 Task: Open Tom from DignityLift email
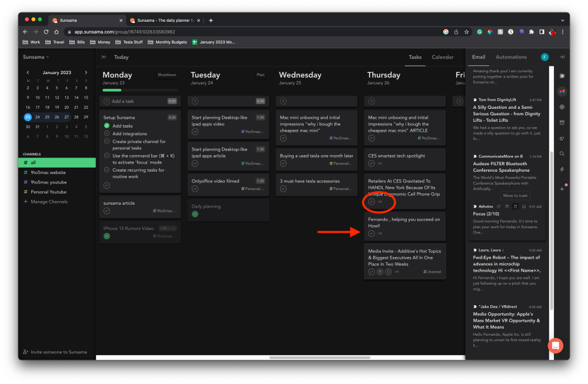tap(507, 119)
